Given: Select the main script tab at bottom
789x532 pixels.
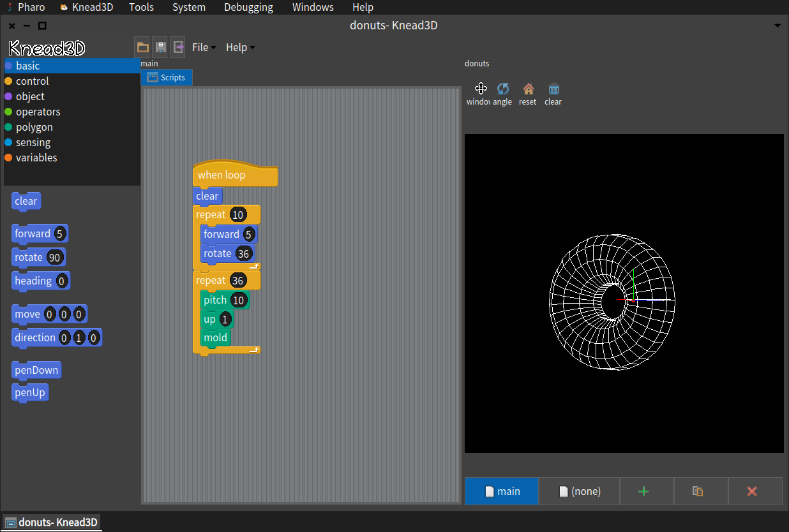Looking at the screenshot, I should point(502,491).
